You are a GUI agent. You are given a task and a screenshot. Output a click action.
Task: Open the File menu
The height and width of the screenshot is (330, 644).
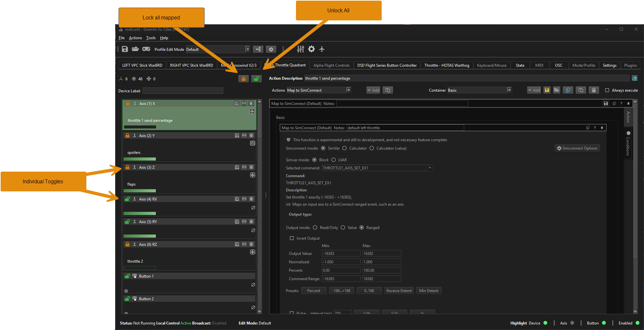(x=122, y=38)
